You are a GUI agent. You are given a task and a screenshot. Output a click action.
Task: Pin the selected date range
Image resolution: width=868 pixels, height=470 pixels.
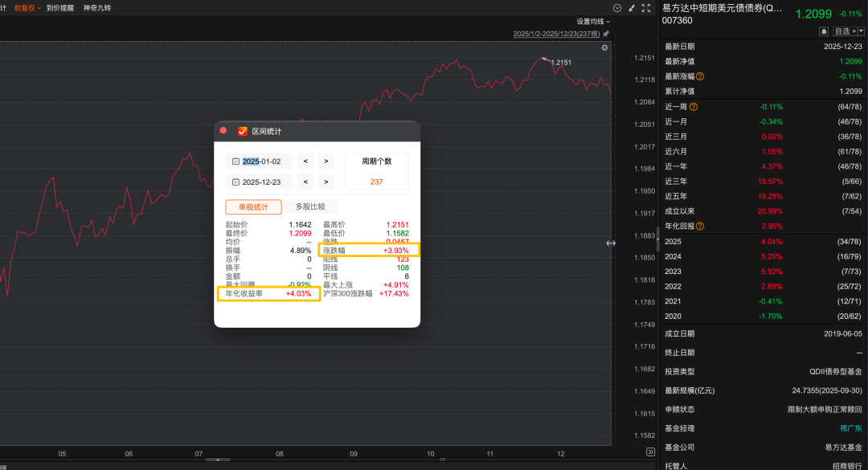606,34
